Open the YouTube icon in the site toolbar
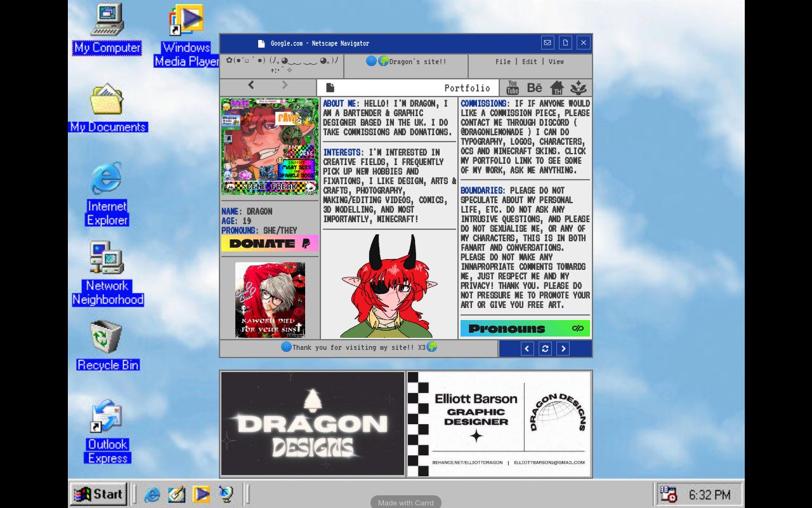The width and height of the screenshot is (812, 508). (x=512, y=87)
